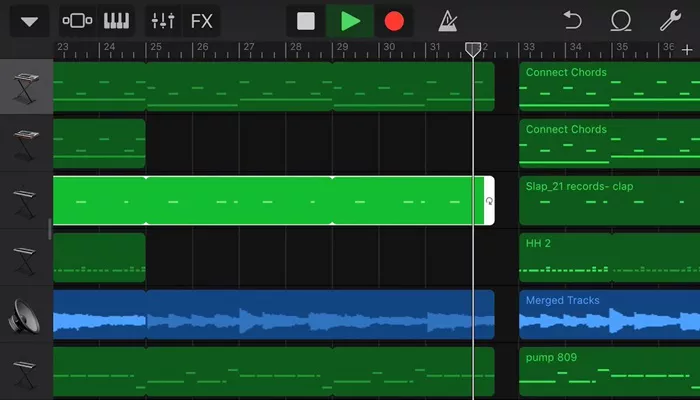Tap the loop handle on selected region
700x400 pixels.
[489, 201]
